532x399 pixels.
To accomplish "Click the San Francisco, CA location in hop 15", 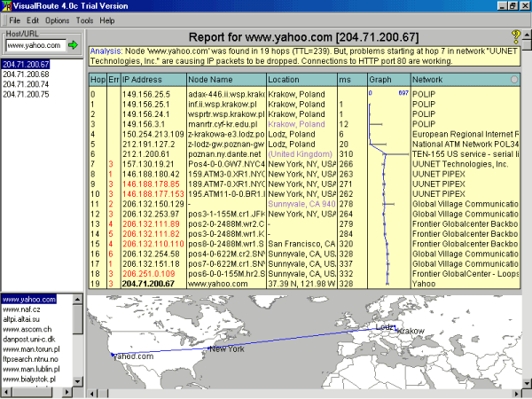I will pyautogui.click(x=301, y=244).
